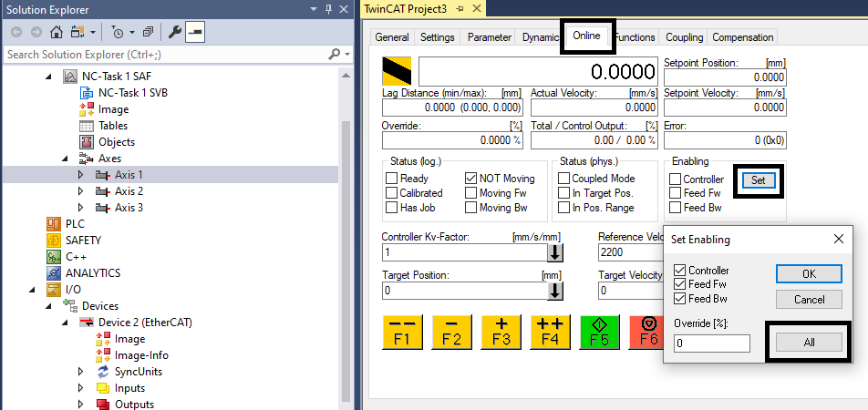
Task: Open the Compensation tab
Action: point(742,37)
